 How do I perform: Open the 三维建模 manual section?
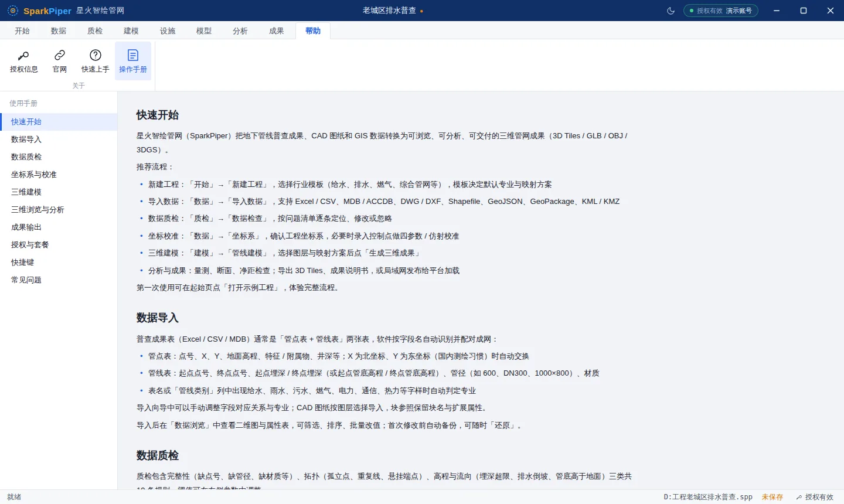pyautogui.click(x=59, y=192)
